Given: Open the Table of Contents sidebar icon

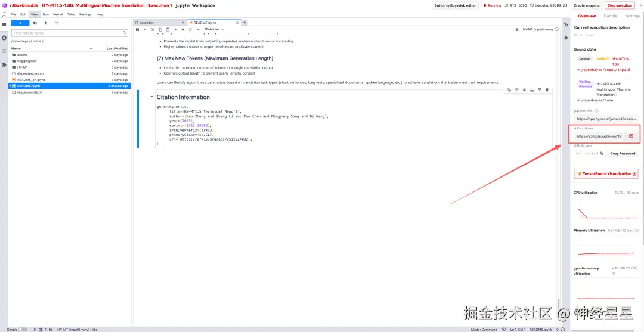Looking at the screenshot, I should click(x=4, y=51).
